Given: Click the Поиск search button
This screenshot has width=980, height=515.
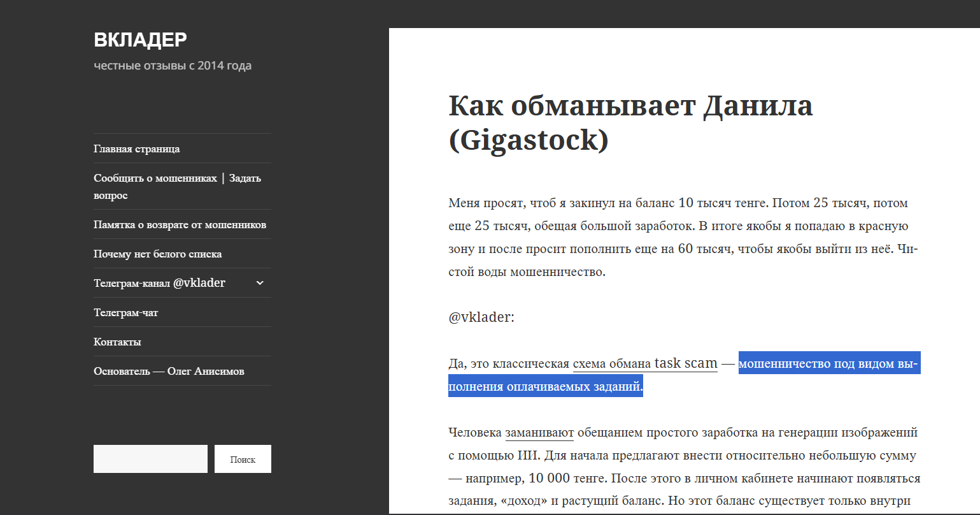Looking at the screenshot, I should coord(243,459).
